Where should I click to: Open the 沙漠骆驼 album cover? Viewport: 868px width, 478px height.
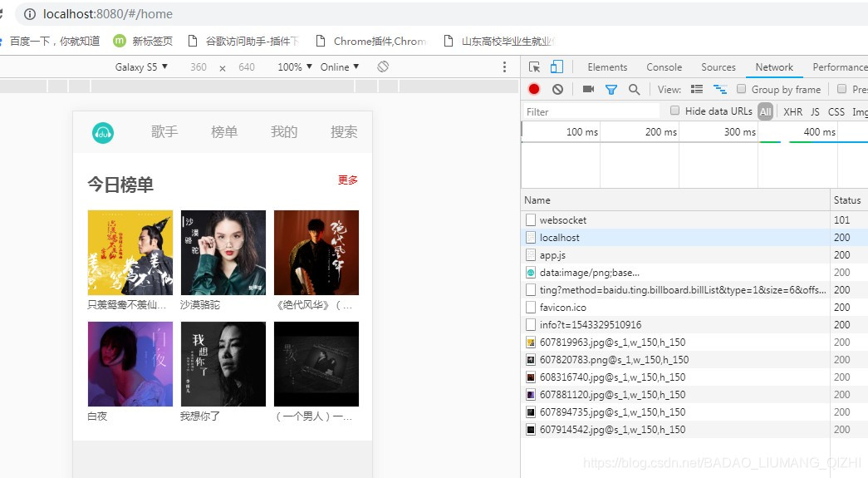[223, 253]
